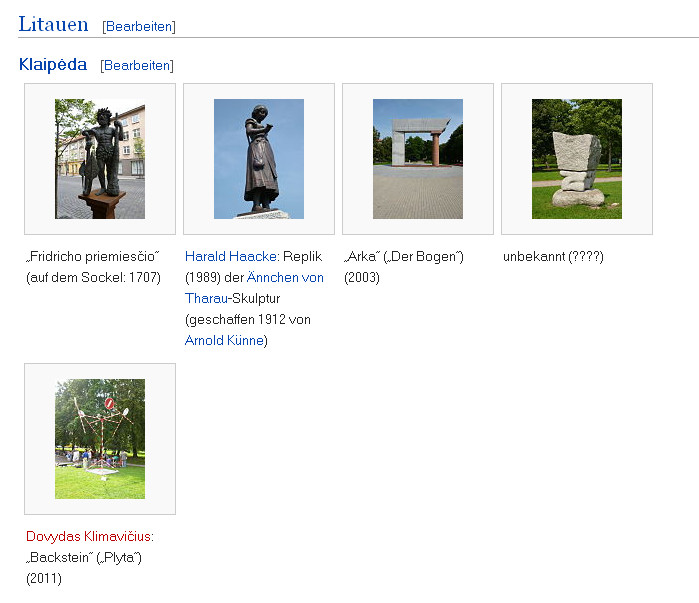Click the red Dovydas Klimavičius link
The image size is (699, 603).
pyautogui.click(x=88, y=537)
